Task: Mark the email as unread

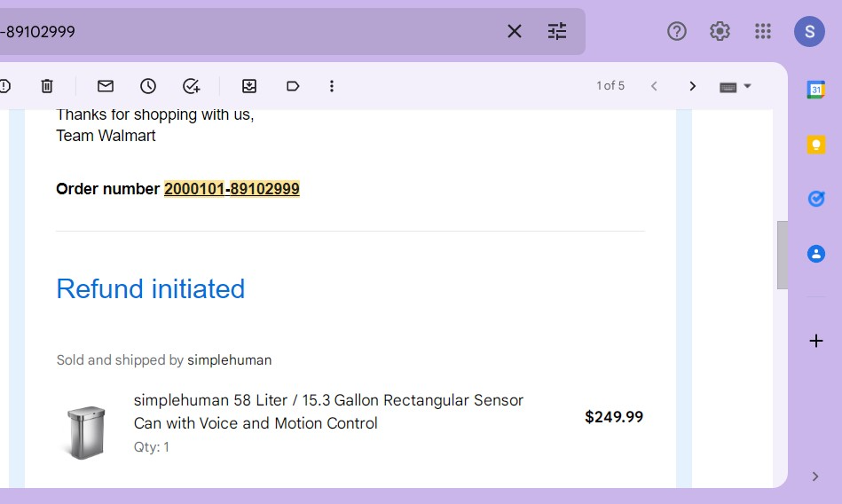Action: click(x=106, y=86)
